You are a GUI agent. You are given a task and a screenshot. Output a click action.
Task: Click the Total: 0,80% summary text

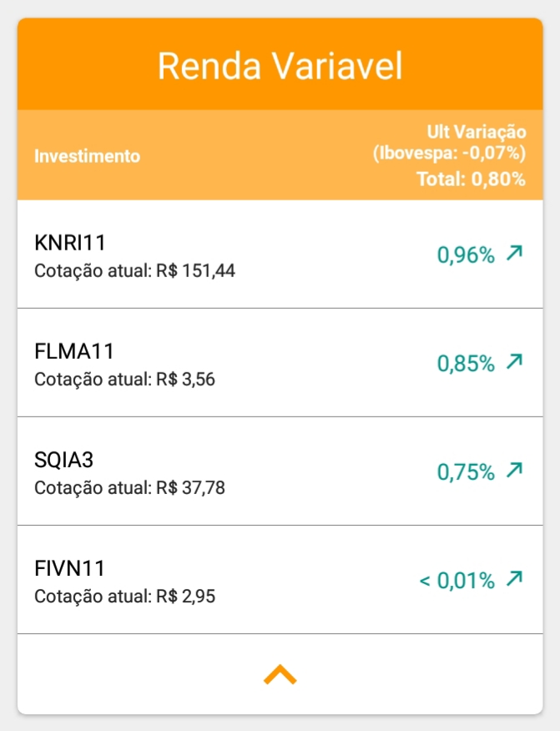(x=472, y=179)
